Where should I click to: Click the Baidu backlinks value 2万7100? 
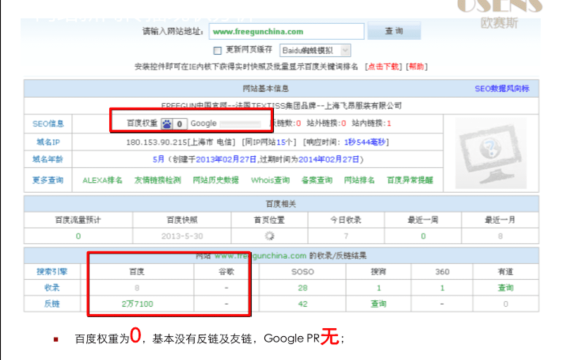click(137, 304)
